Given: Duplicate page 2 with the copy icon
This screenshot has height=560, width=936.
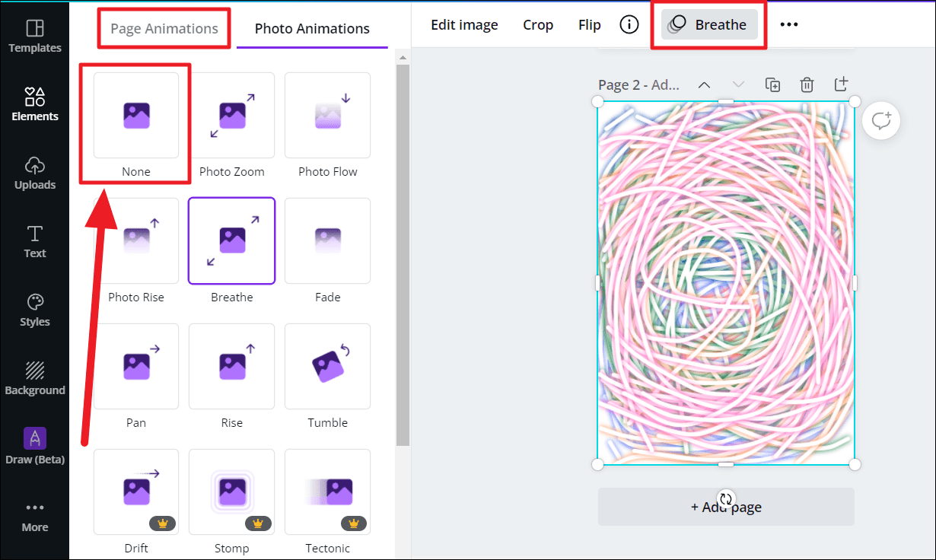Looking at the screenshot, I should [772, 84].
